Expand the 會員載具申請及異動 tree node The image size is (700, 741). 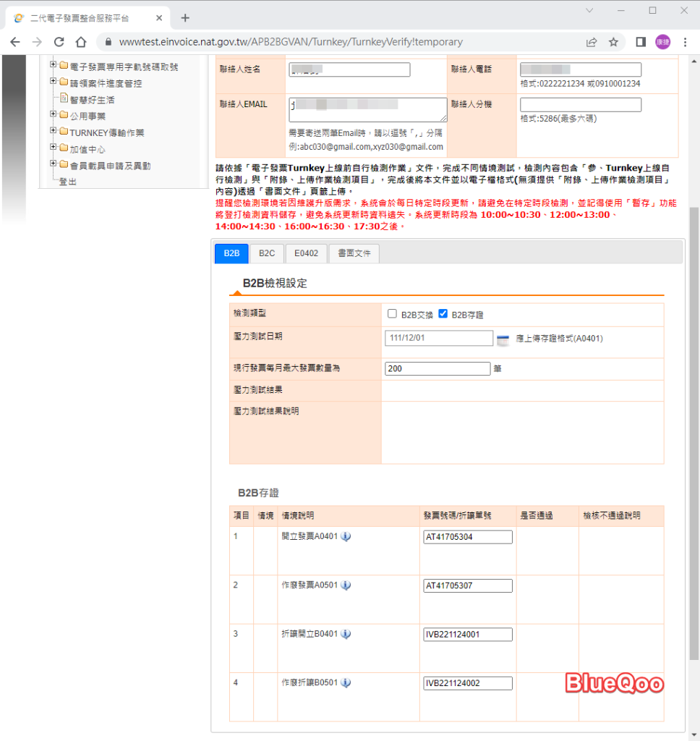click(54, 164)
